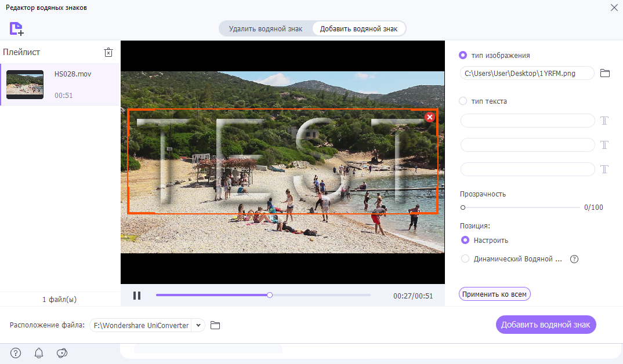The width and height of the screenshot is (623, 364).
Task: Browse for watermark image with folder icon
Action: 605,73
